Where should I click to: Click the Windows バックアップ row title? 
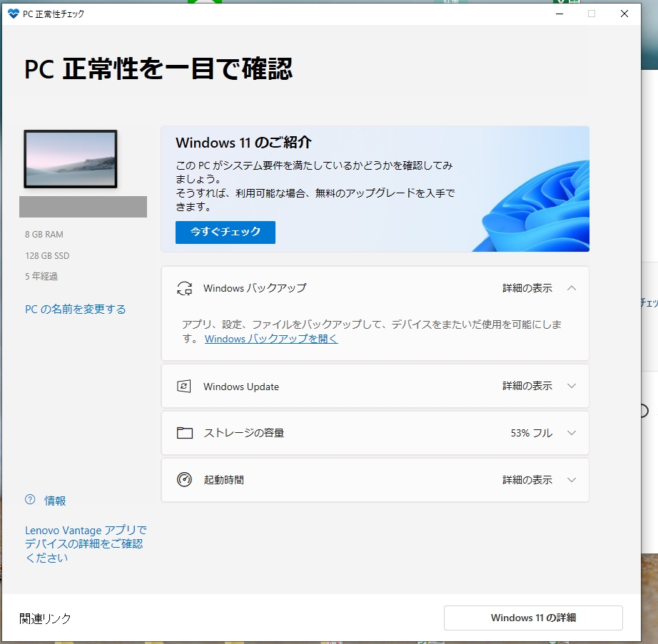tap(255, 288)
